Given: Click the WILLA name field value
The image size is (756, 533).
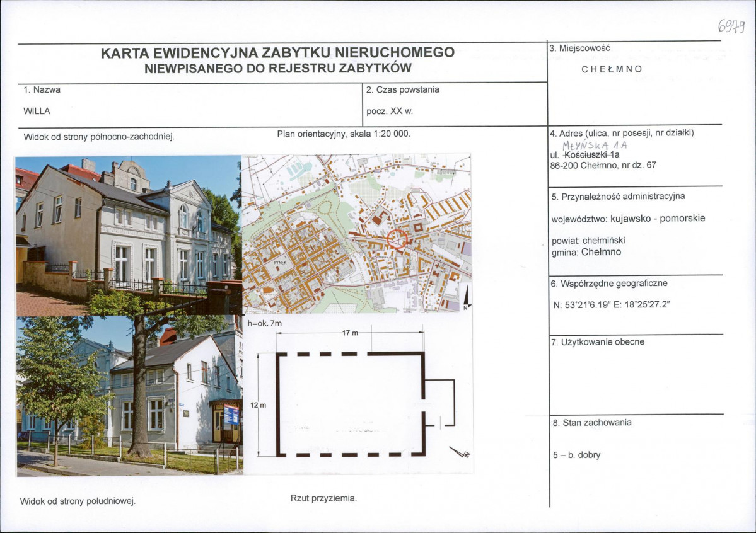Looking at the screenshot, I should pos(37,111).
